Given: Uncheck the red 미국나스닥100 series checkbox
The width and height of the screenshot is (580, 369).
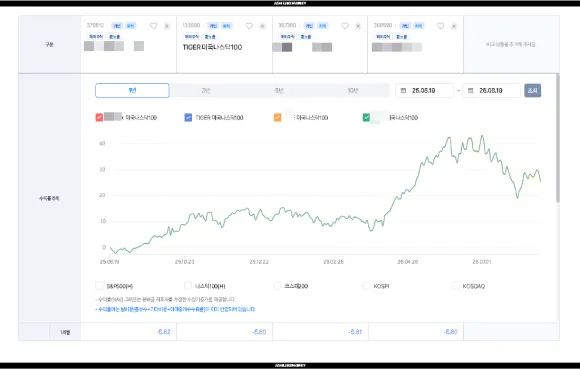Looking at the screenshot, I should [99, 118].
